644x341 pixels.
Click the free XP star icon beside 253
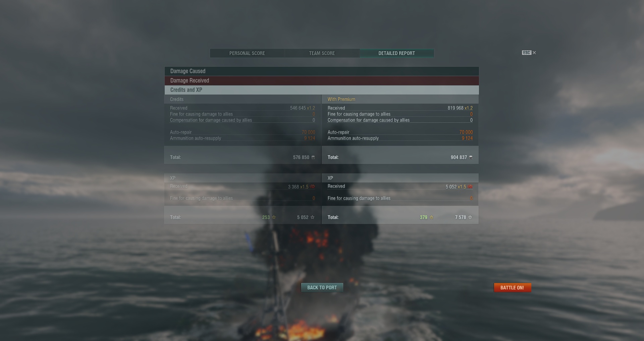point(274,217)
